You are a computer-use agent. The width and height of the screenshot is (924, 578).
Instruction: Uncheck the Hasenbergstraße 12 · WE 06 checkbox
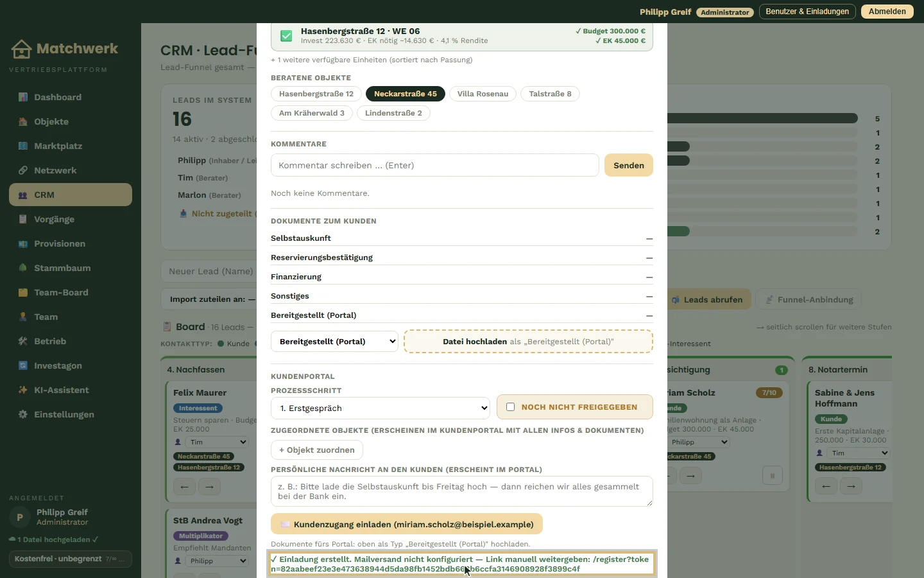coord(286,36)
